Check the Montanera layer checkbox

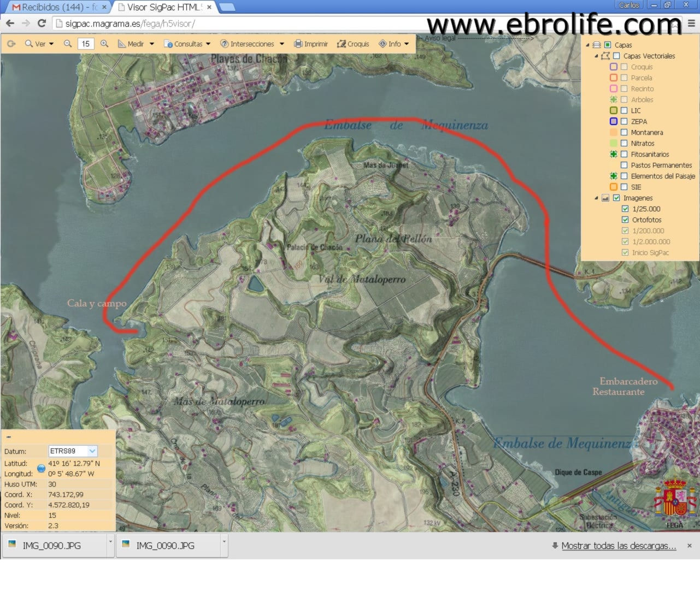tap(624, 132)
